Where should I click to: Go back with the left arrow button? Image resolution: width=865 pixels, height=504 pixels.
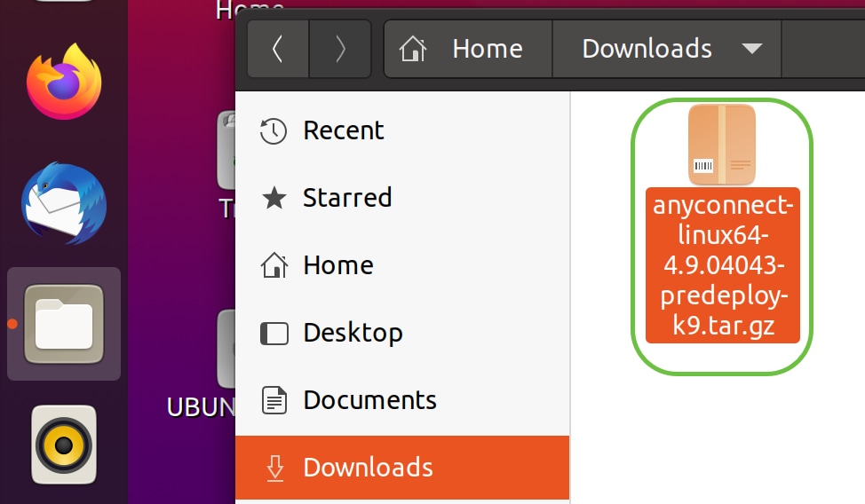click(278, 49)
